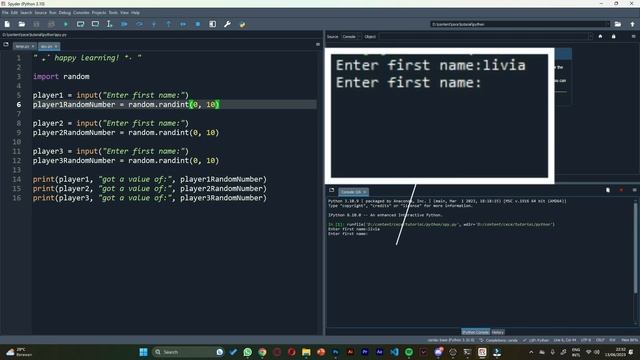
Task: Open the Help pane options menu
Action: pos(633,36)
